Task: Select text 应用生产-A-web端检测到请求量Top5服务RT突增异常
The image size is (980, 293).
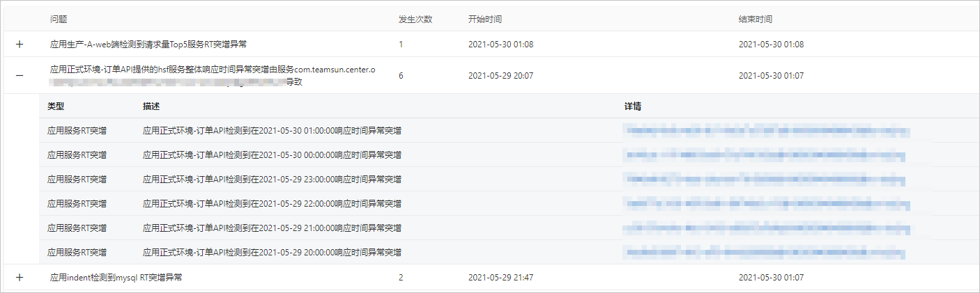Action: [148, 44]
